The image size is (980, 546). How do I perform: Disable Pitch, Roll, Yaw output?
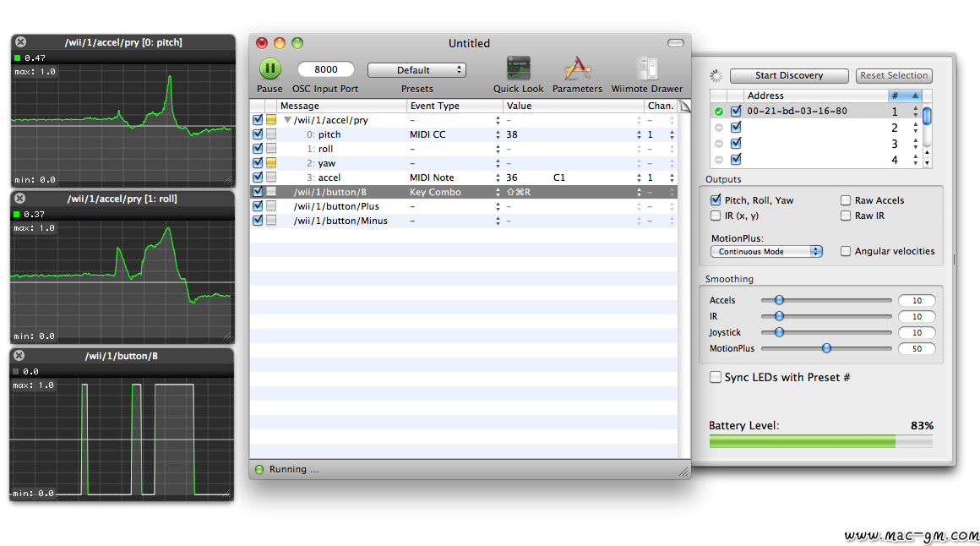point(716,200)
